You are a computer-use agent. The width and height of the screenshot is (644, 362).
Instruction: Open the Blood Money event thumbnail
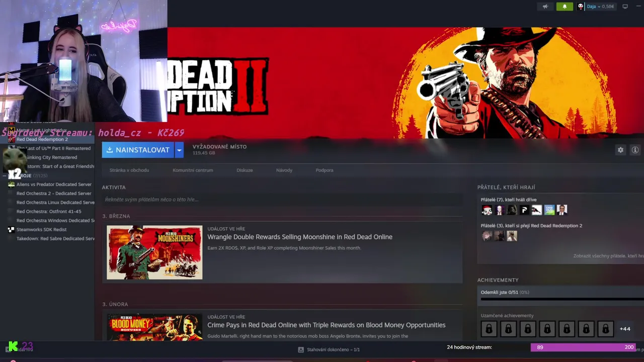pos(154,327)
